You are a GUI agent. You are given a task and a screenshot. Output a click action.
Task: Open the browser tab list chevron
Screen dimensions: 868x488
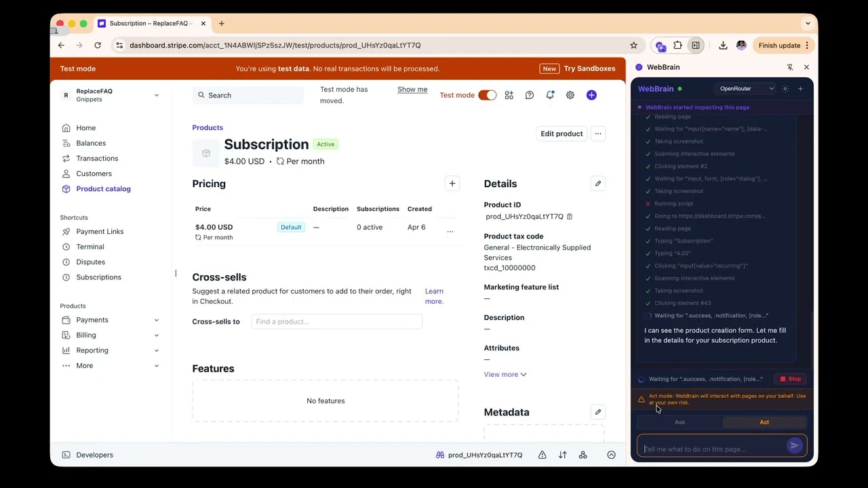pos(808,23)
